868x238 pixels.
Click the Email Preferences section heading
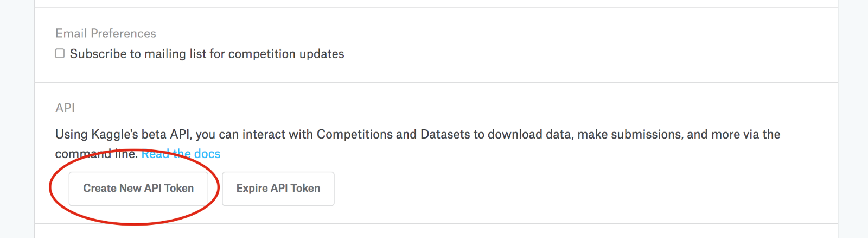(x=106, y=34)
